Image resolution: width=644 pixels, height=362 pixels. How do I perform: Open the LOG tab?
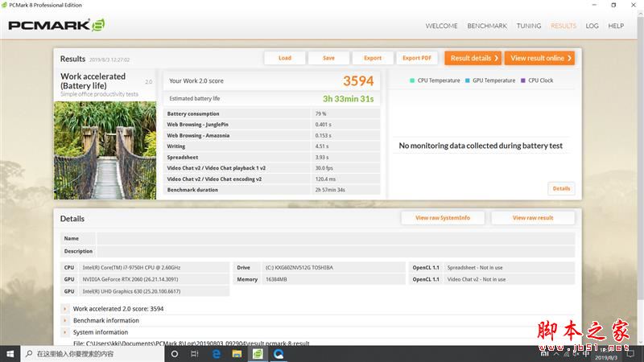tap(592, 26)
